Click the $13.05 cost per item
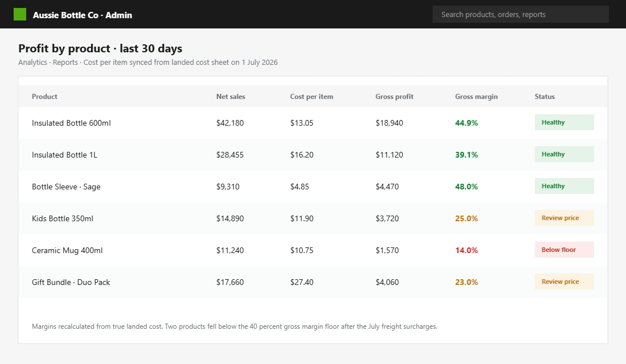Screen dimensions: 626x364 [302, 123]
